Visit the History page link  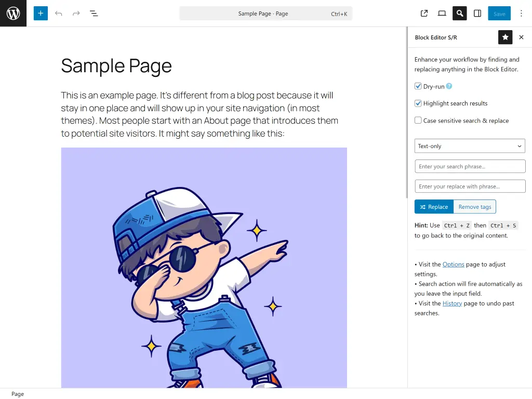452,303
